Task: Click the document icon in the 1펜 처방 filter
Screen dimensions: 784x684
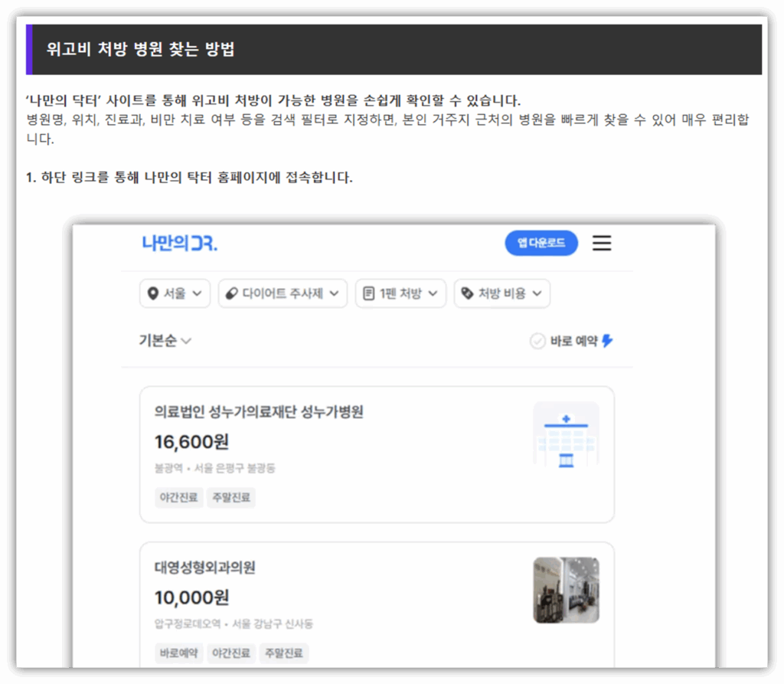Action: tap(368, 293)
